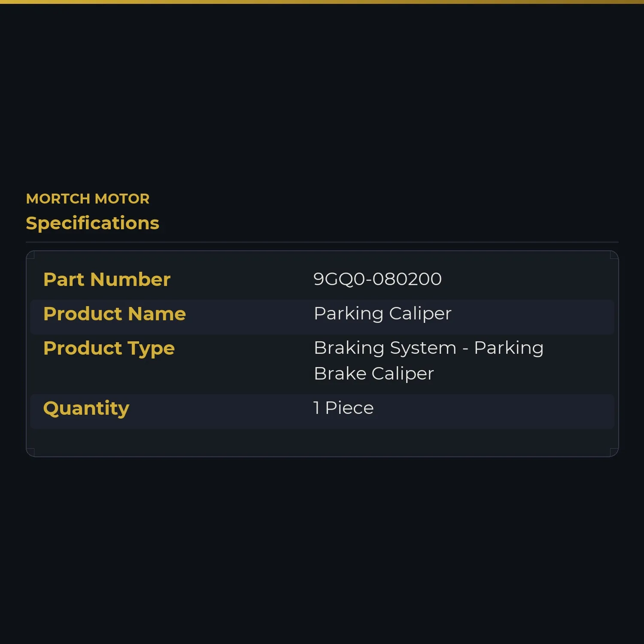Click the 1 Piece quantity value

tap(343, 408)
